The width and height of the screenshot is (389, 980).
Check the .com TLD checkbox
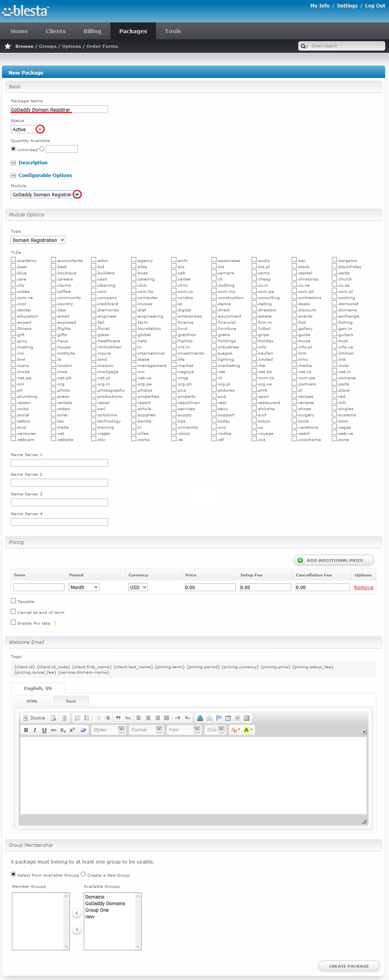click(x=94, y=291)
